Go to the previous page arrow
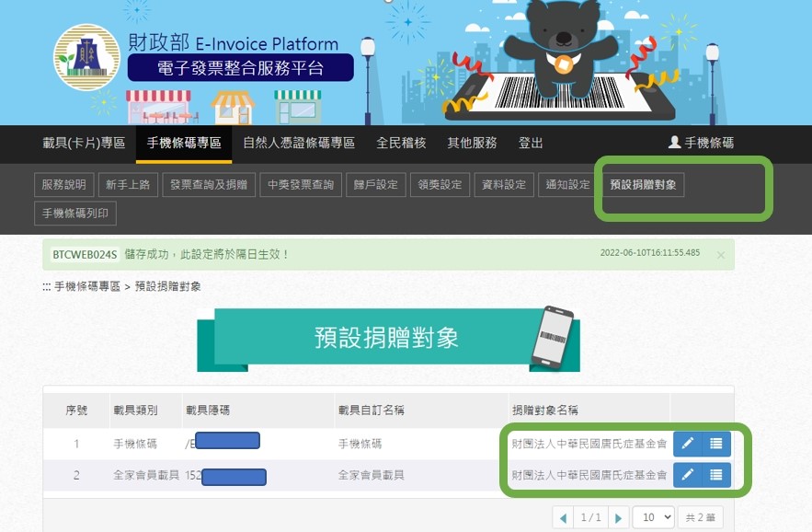The width and height of the screenshot is (812, 532). [x=564, y=517]
